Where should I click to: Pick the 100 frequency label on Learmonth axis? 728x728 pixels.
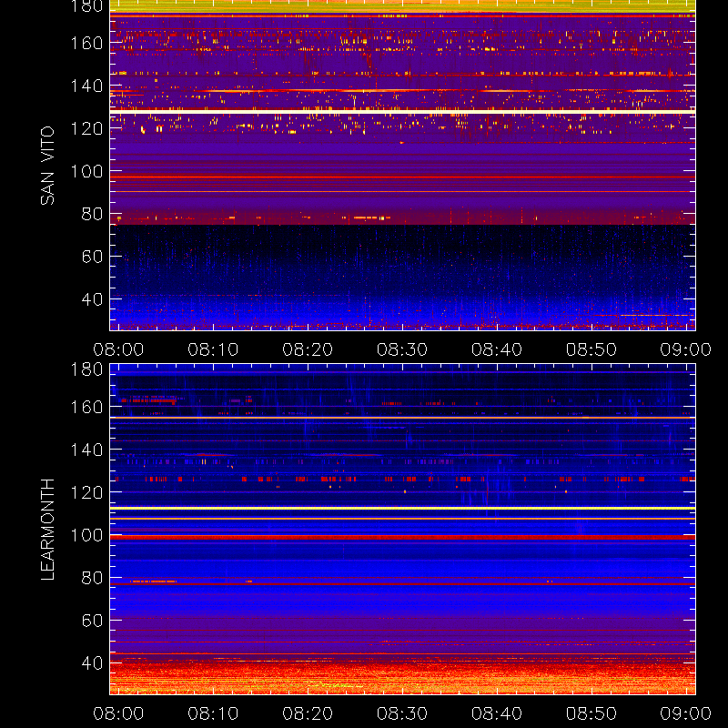[86, 535]
